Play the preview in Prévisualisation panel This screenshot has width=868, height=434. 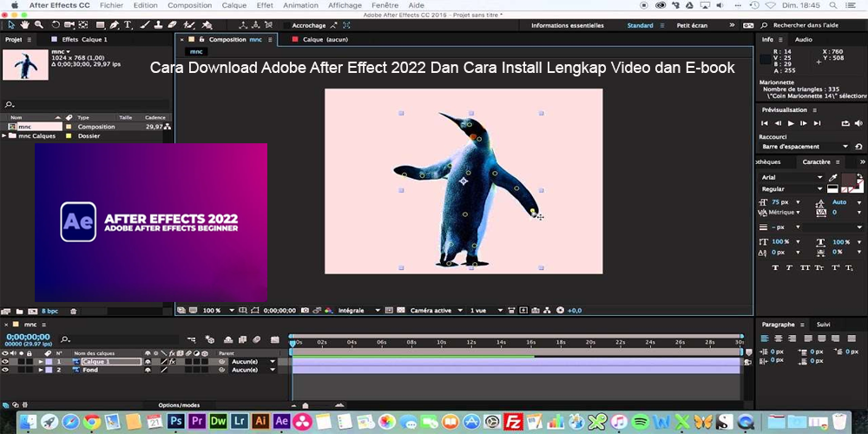tap(791, 123)
